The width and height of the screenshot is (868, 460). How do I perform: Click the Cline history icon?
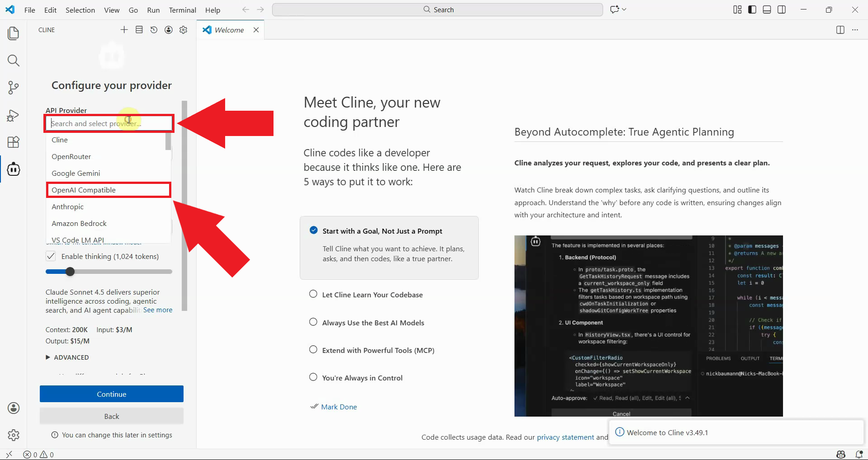[154, 30]
